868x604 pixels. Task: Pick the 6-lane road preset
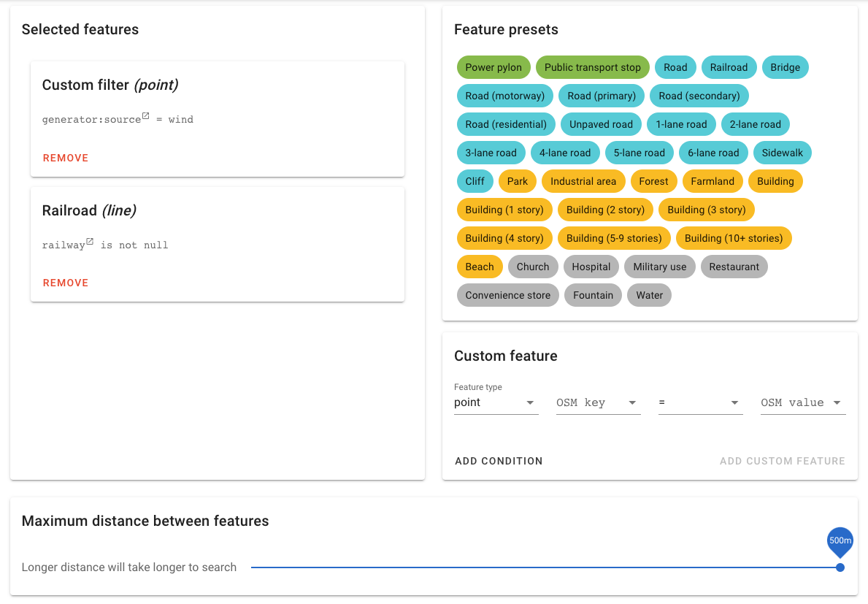pyautogui.click(x=713, y=153)
